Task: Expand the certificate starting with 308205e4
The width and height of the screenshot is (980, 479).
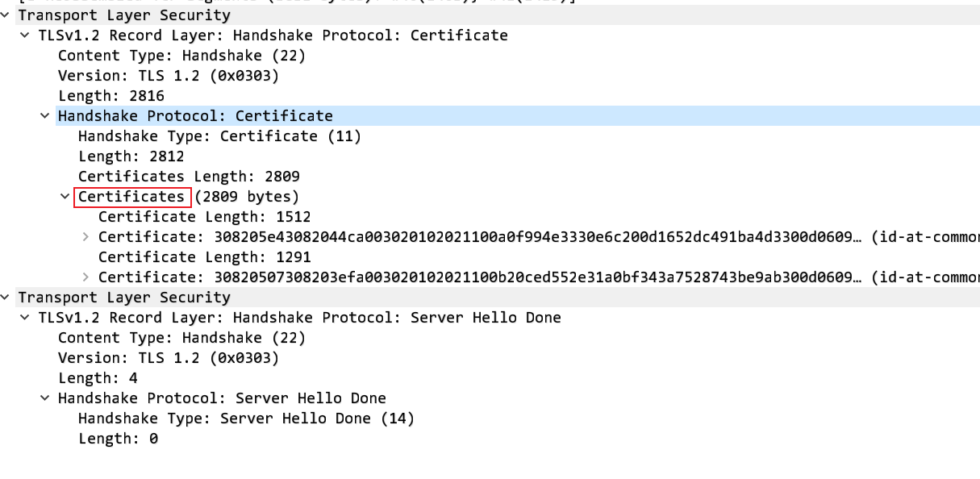Action: coord(85,237)
